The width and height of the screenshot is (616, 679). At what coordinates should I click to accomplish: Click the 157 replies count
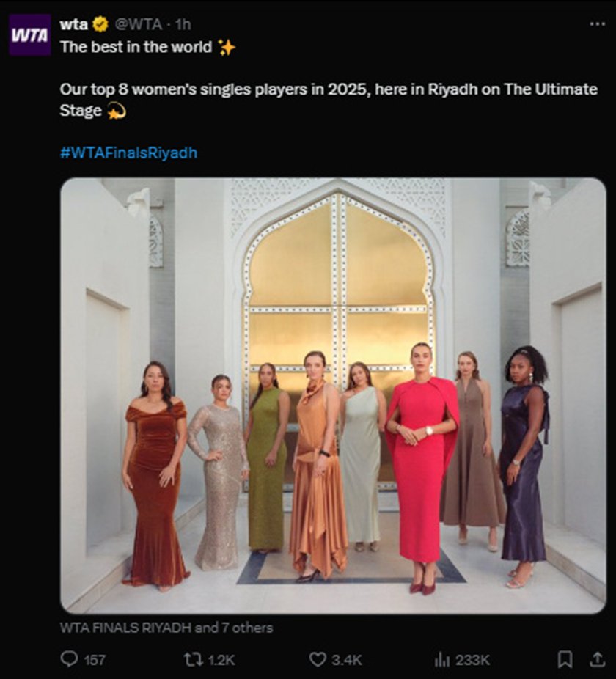click(x=95, y=660)
